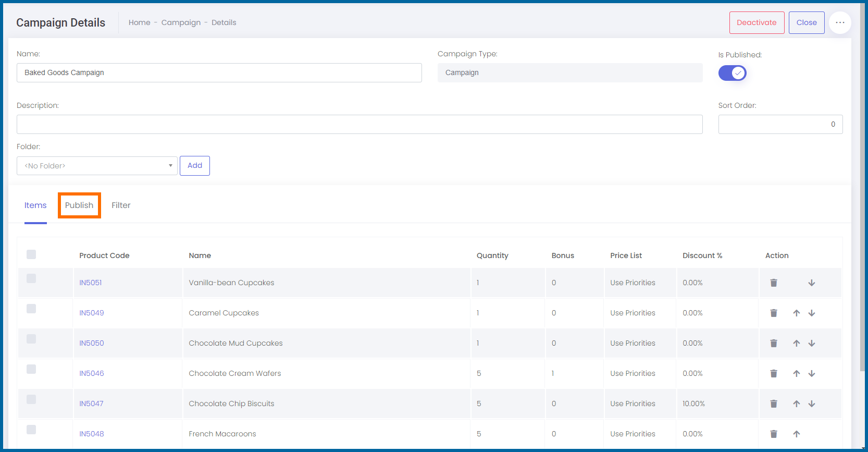Tick the checkbox for IN5049
Image resolution: width=868 pixels, height=452 pixels.
(31, 309)
